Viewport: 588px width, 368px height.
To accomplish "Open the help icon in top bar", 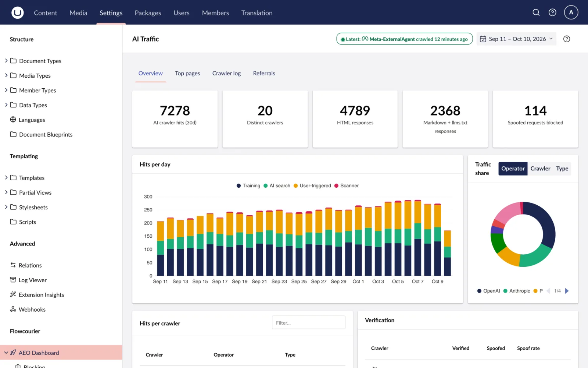I will click(x=552, y=13).
